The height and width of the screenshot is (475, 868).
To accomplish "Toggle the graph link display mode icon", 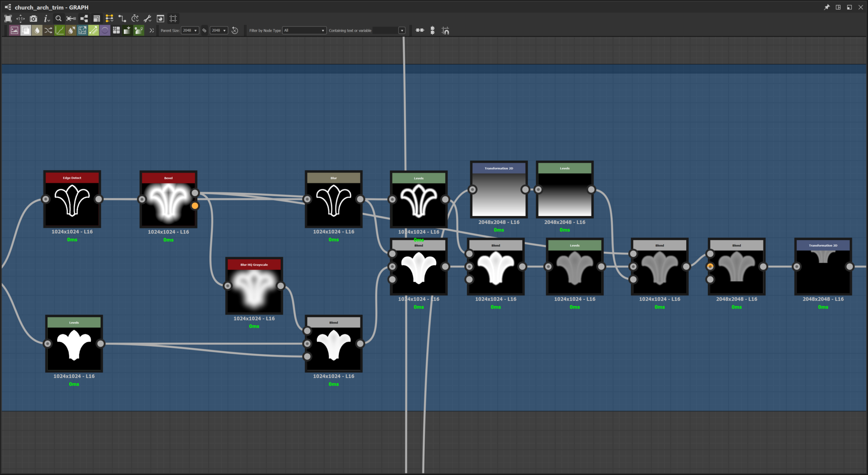I will pyautogui.click(x=122, y=19).
